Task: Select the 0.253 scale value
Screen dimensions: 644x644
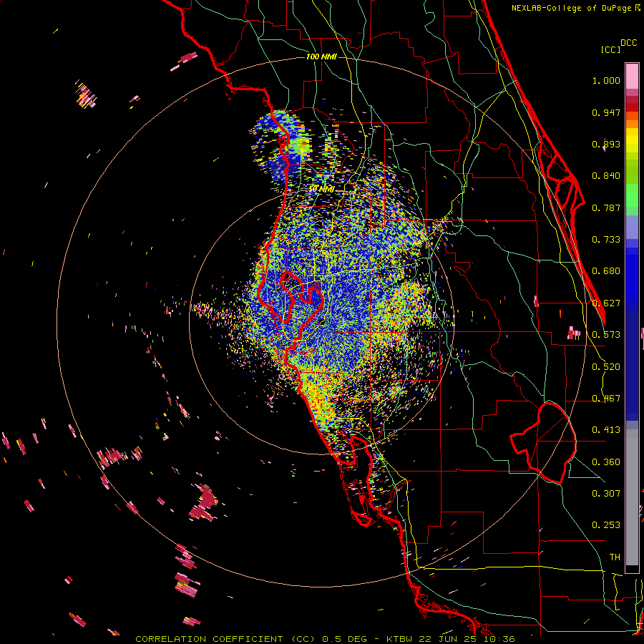Action: pyautogui.click(x=606, y=525)
